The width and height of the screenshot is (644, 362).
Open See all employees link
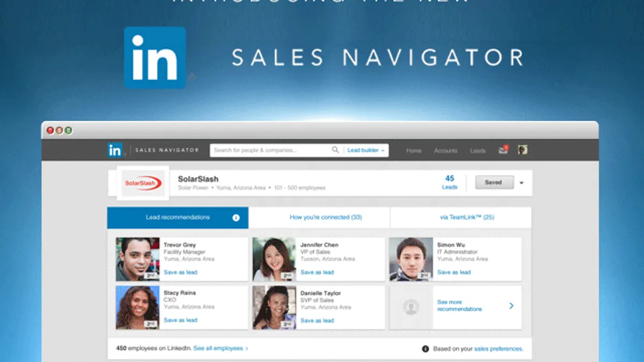(221, 349)
